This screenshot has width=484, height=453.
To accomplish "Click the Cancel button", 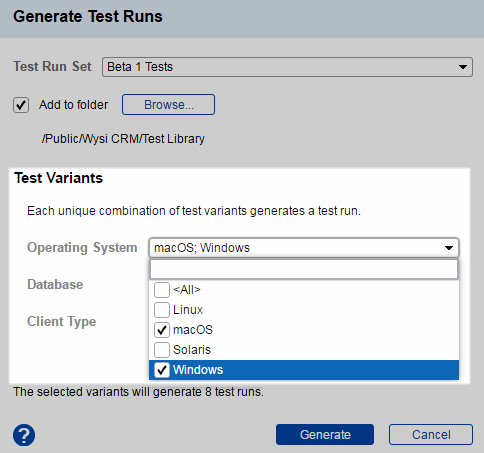I will click(431, 434).
